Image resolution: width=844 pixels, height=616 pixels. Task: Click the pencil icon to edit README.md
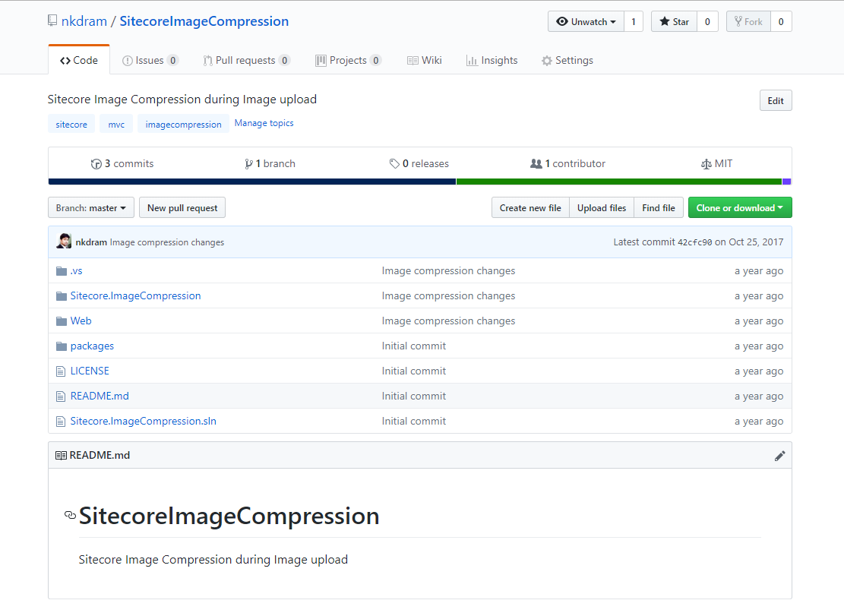(779, 456)
